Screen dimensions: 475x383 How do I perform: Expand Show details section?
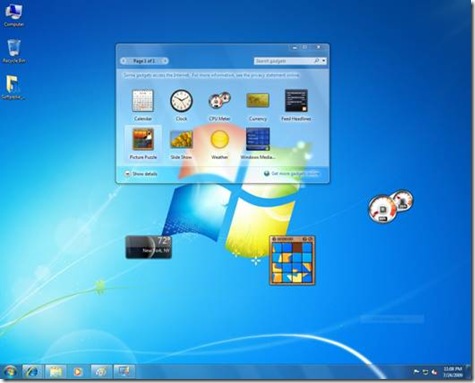(141, 174)
